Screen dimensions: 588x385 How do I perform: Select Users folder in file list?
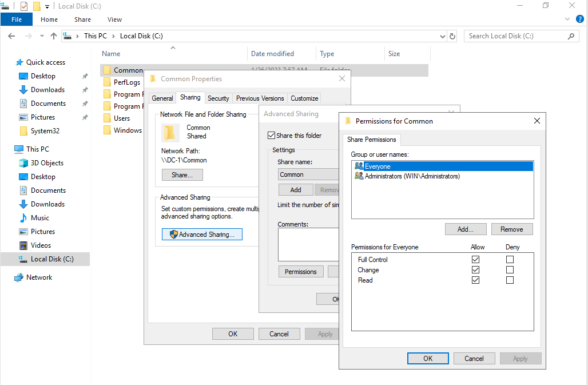pos(121,118)
